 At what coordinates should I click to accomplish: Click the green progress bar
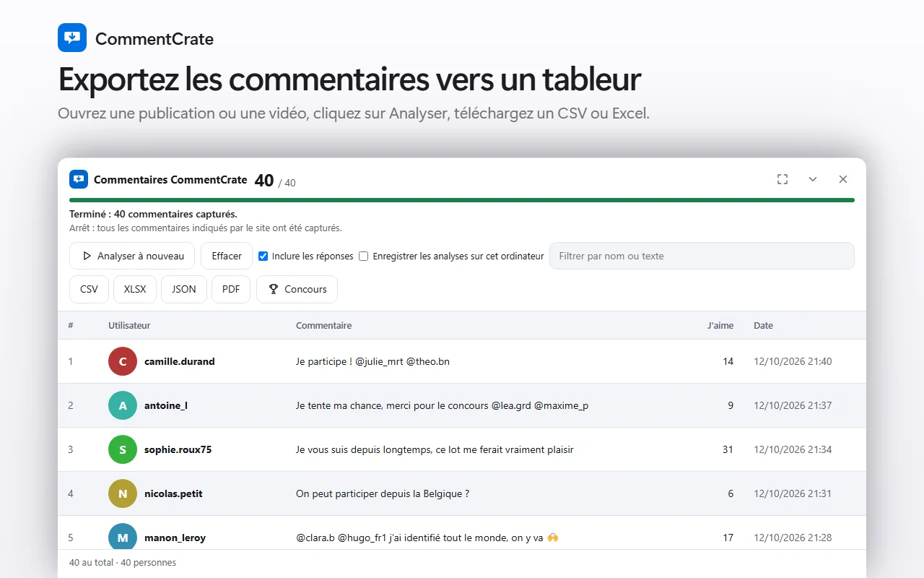tap(462, 200)
